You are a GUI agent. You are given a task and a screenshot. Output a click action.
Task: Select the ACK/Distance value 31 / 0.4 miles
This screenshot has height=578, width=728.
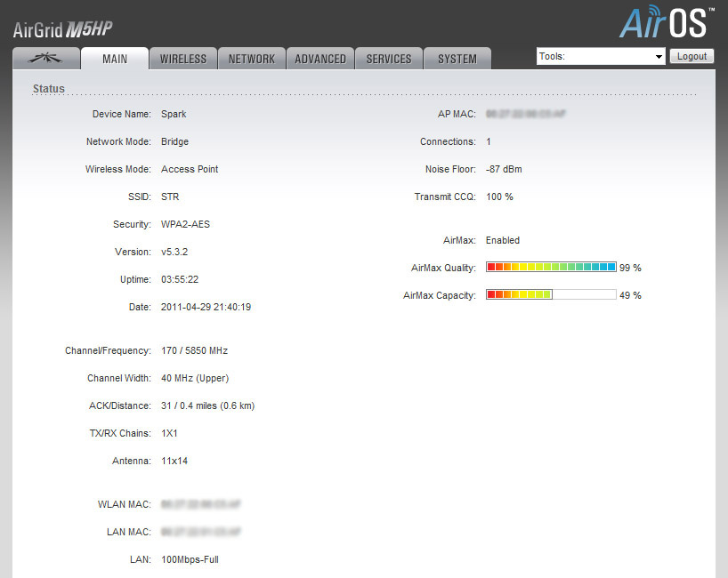click(189, 405)
